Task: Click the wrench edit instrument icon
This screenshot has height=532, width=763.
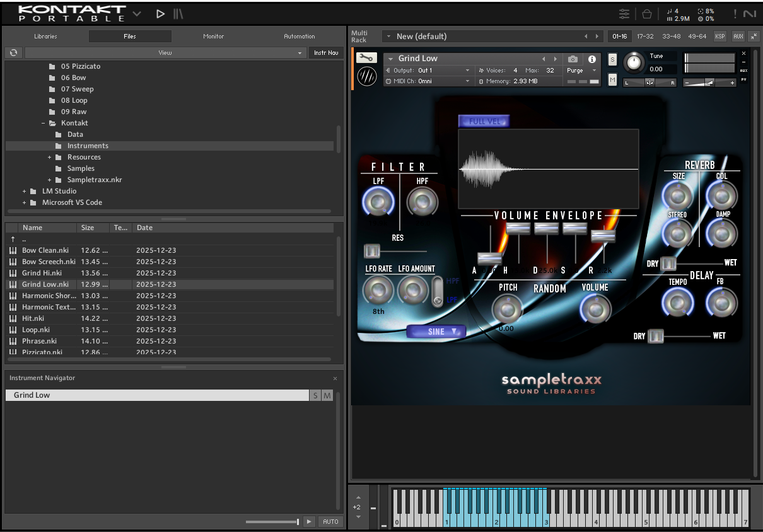Action: 366,58
